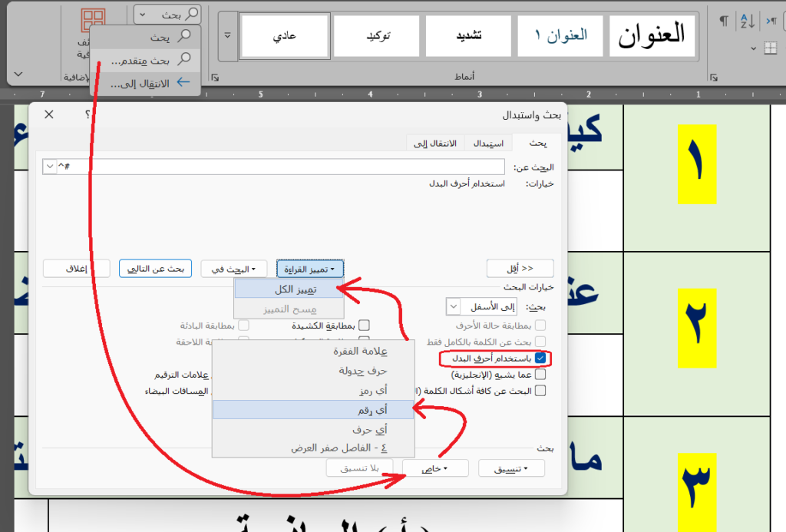Click the Sort A-Z icon in ribbon
Screen dimensions: 786x532
(747, 21)
